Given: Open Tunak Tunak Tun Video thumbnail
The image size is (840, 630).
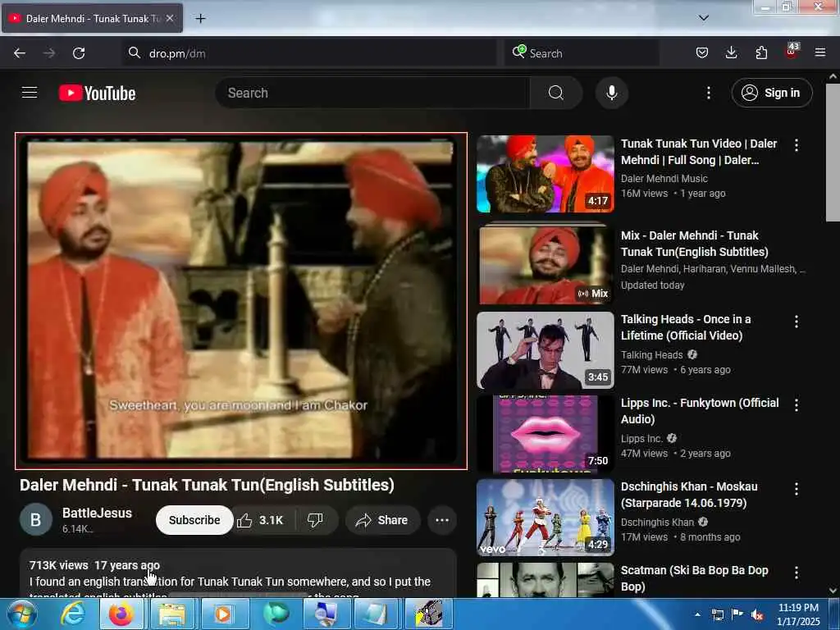Looking at the screenshot, I should click(546, 174).
